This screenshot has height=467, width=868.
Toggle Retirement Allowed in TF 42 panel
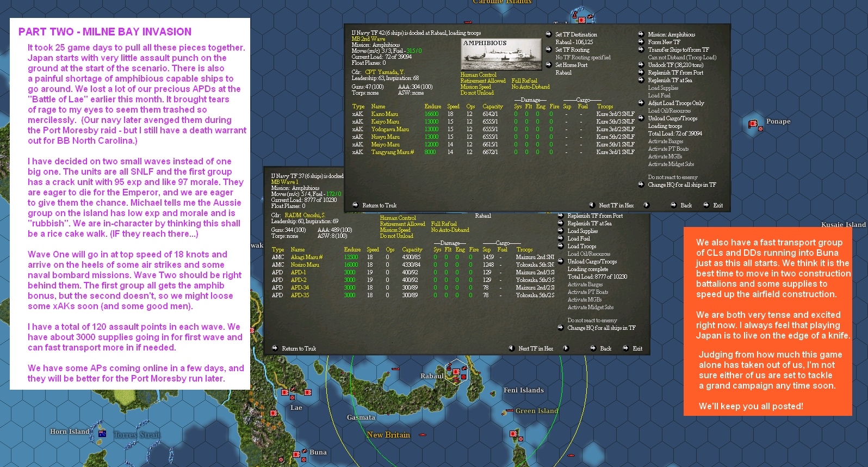[483, 81]
